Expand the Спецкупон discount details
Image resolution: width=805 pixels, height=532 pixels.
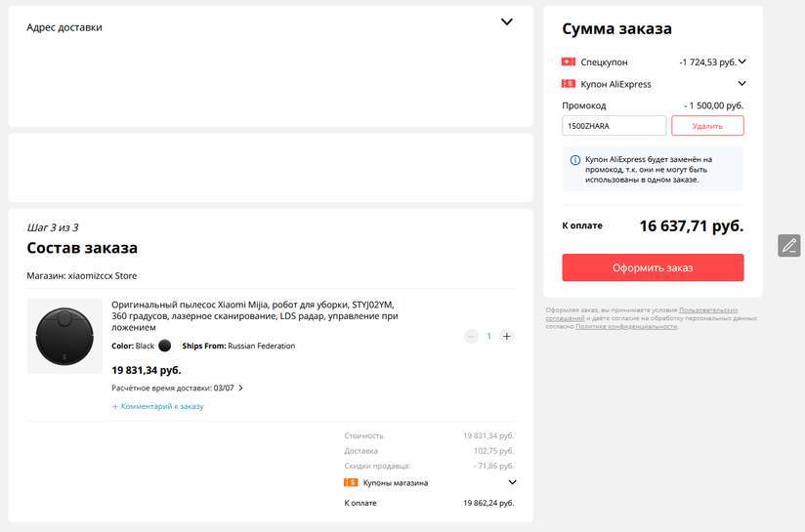click(741, 61)
